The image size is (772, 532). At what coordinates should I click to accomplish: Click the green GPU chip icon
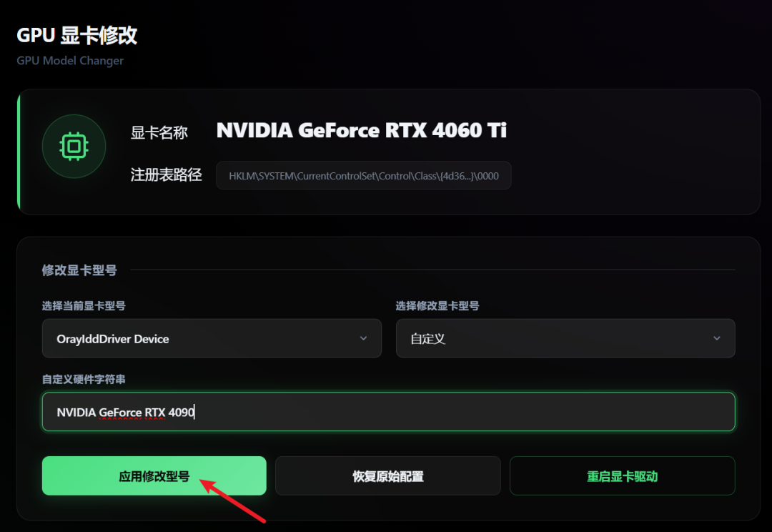(74, 147)
